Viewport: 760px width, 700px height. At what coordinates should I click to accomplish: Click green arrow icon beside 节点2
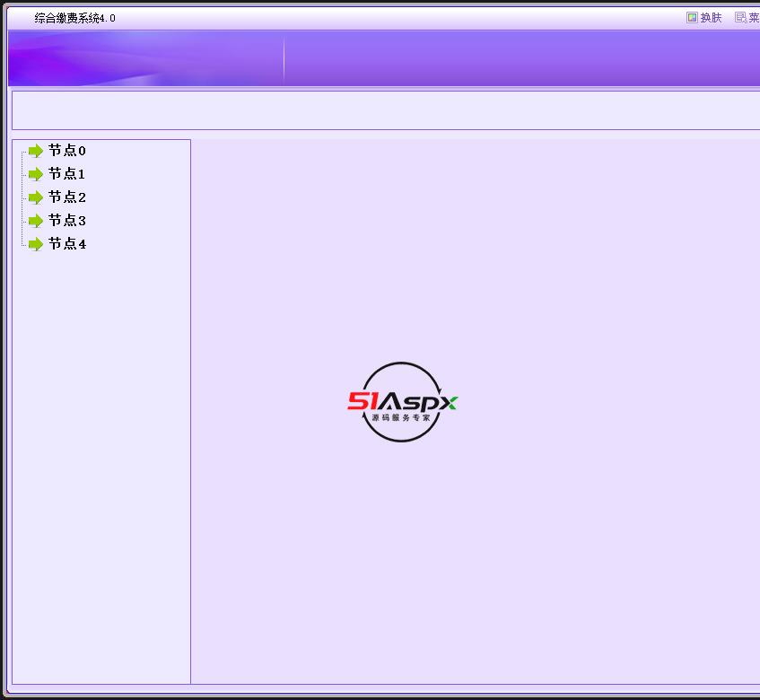point(36,197)
